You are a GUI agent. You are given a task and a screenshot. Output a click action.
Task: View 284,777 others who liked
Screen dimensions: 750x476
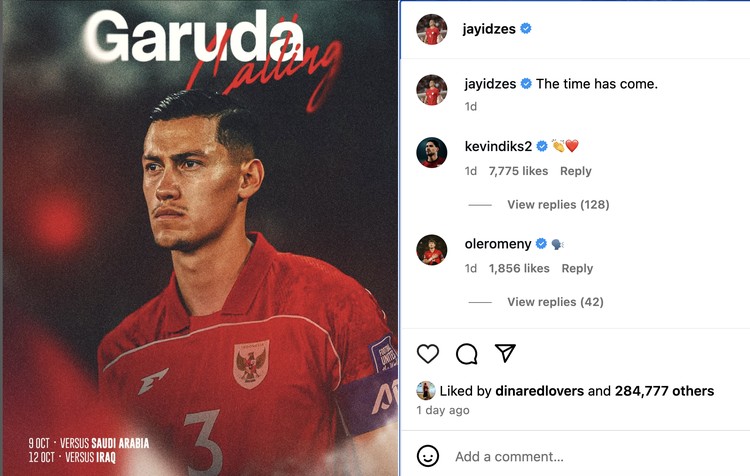[x=664, y=391]
